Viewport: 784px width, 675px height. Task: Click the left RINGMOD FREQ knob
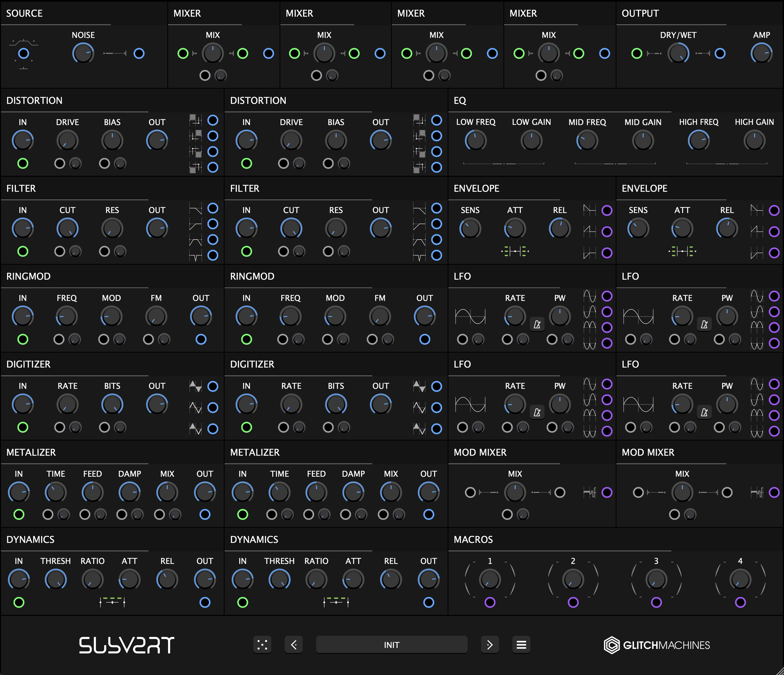tap(67, 316)
